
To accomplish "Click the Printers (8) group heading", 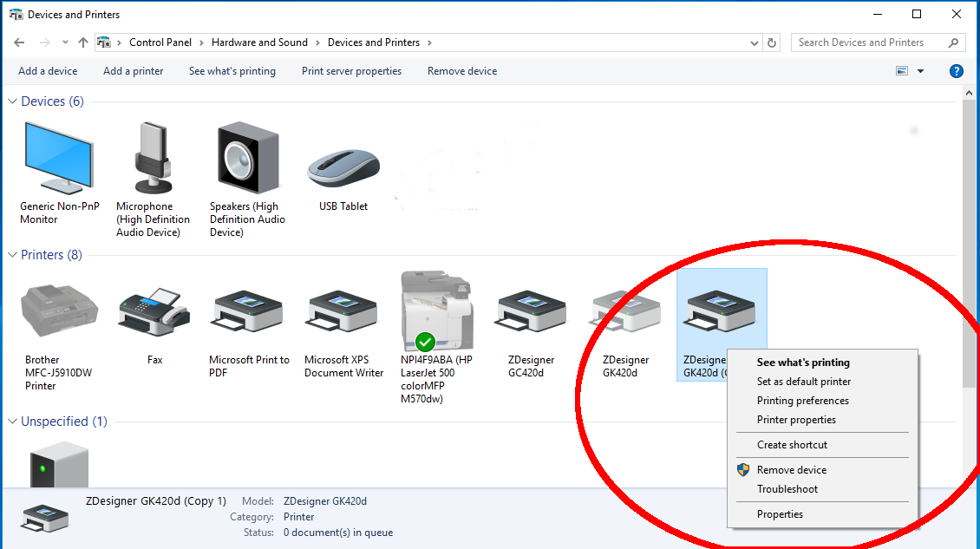I will pos(51,254).
